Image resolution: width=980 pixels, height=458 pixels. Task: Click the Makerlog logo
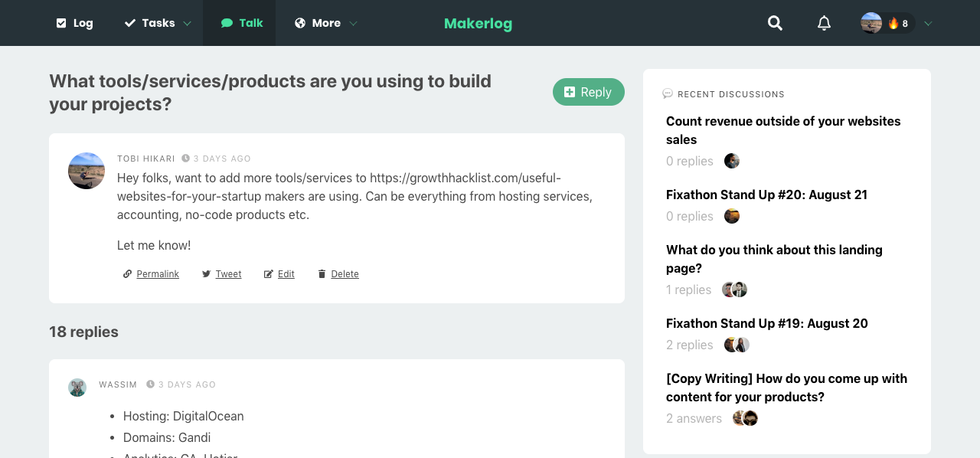tap(478, 24)
